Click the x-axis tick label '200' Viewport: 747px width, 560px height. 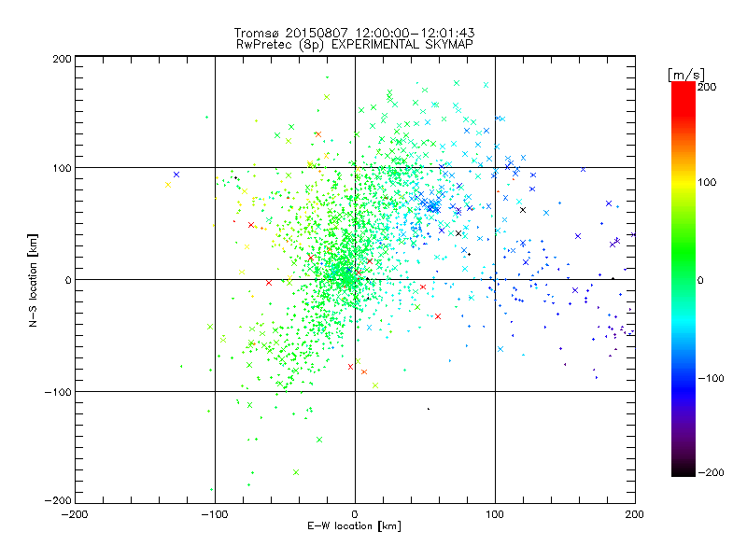coord(635,514)
